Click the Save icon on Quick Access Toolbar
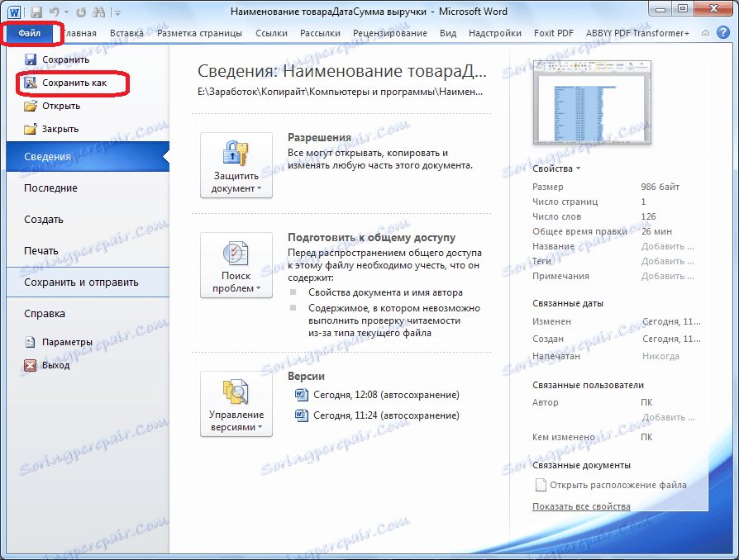This screenshot has width=739, height=560. pos(36,12)
